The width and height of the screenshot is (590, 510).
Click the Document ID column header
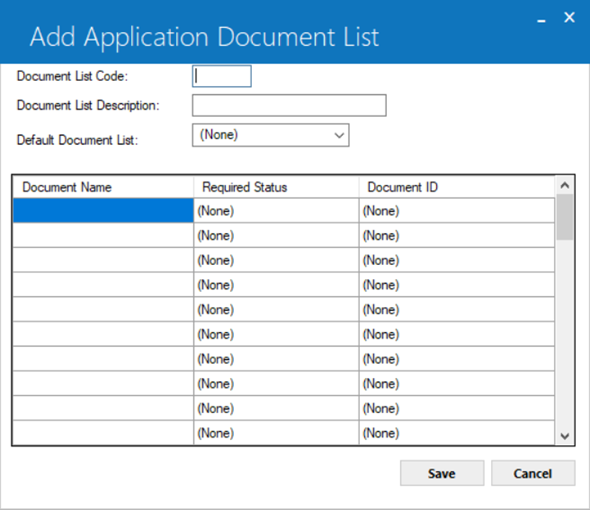pyautogui.click(x=457, y=187)
